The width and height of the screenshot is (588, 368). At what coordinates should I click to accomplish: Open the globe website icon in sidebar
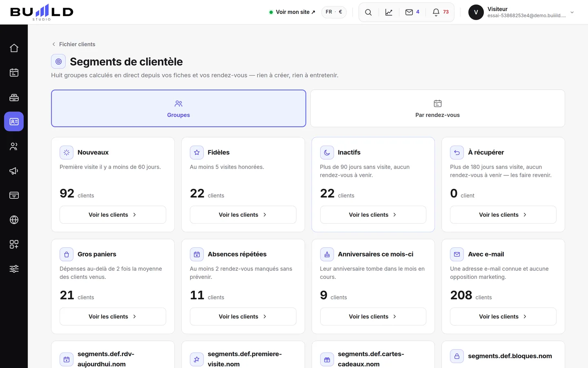tap(14, 220)
